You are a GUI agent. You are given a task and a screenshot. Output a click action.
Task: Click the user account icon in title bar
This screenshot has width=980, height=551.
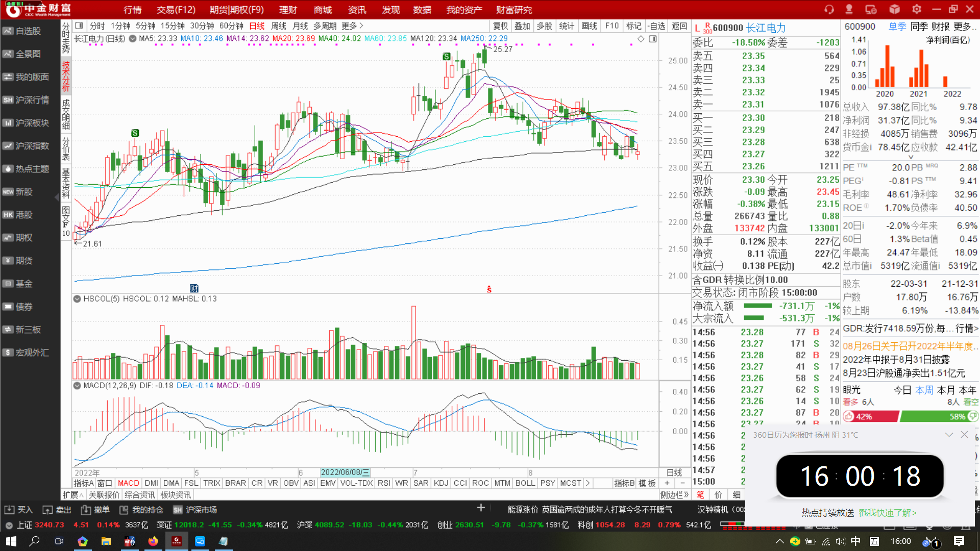point(849,9)
